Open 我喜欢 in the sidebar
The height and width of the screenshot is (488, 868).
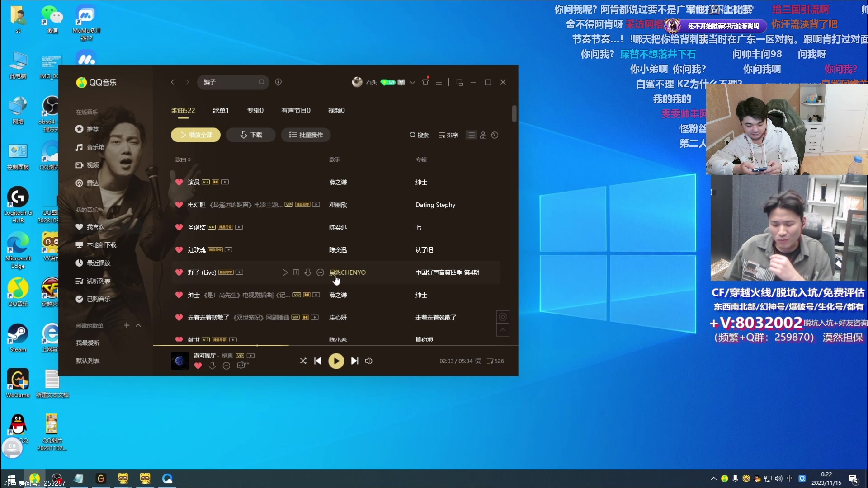point(90,227)
